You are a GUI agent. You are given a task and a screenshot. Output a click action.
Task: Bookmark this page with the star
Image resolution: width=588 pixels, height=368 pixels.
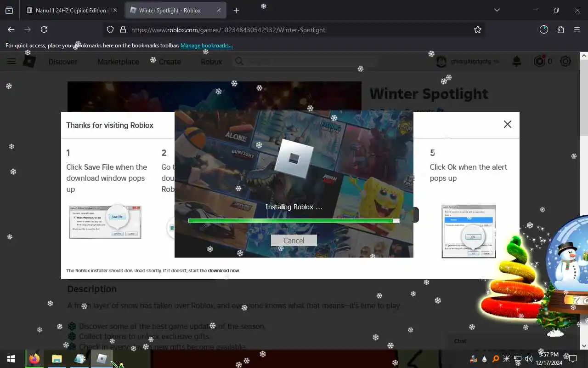click(x=478, y=29)
